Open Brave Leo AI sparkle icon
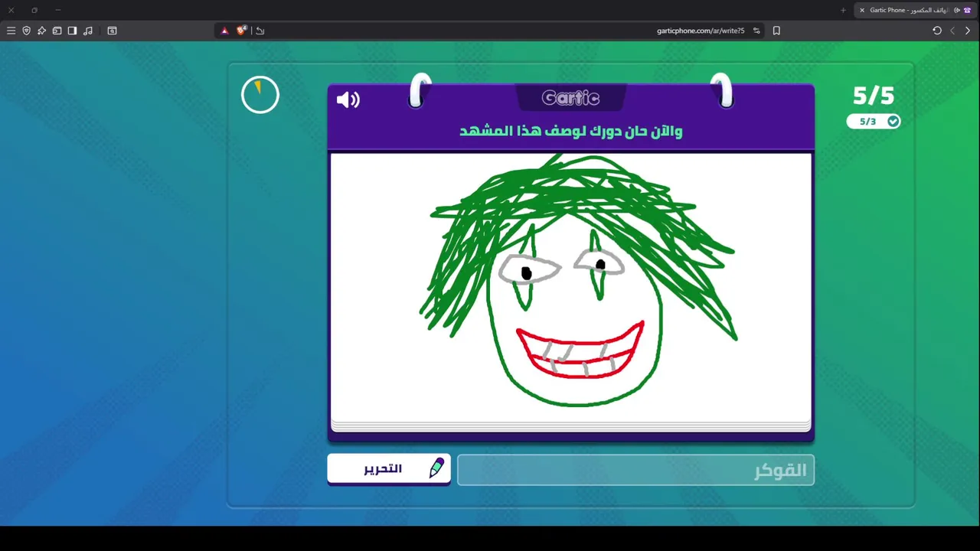Screen dimensions: 980x551 [41, 31]
